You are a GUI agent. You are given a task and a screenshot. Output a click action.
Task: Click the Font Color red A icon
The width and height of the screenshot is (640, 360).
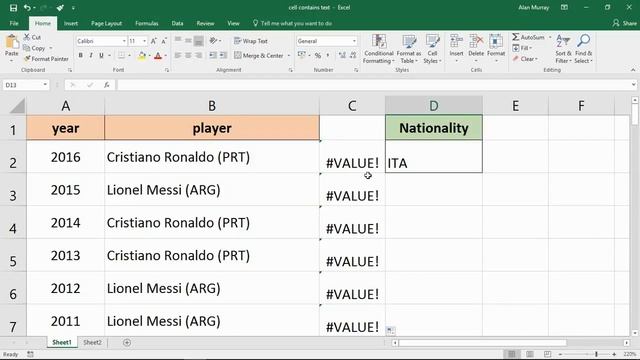click(158, 56)
